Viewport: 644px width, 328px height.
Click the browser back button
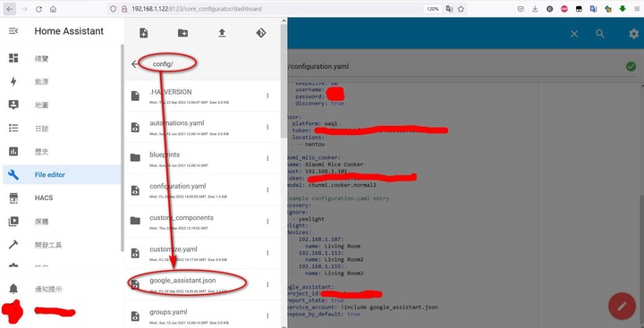[x=9, y=9]
